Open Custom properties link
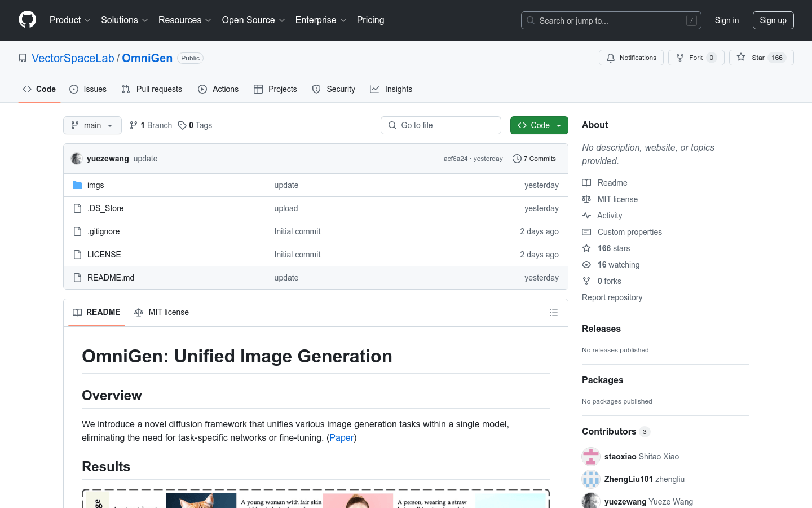The width and height of the screenshot is (812, 508). (622, 232)
